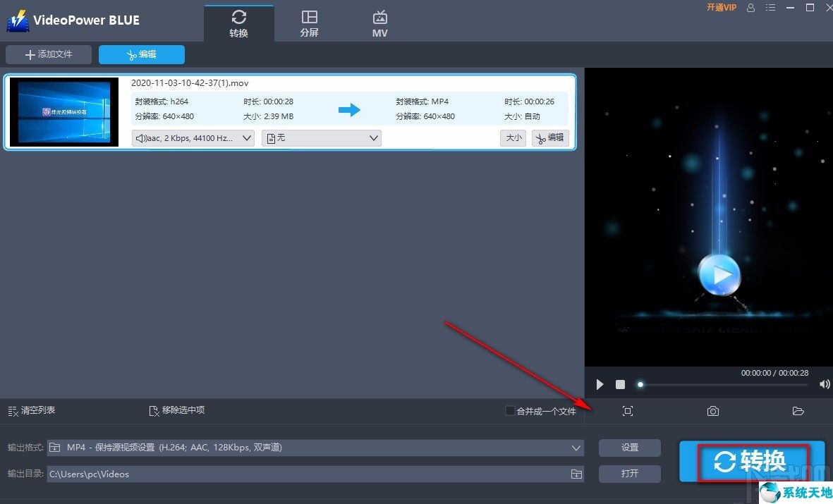
Task: Mute the preview volume icon
Action: 824,384
